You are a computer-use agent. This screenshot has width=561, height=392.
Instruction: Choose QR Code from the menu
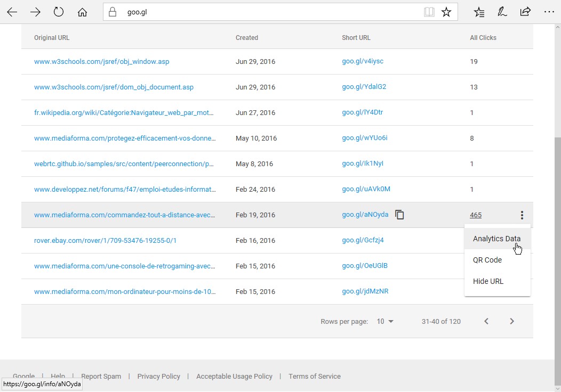[487, 260]
